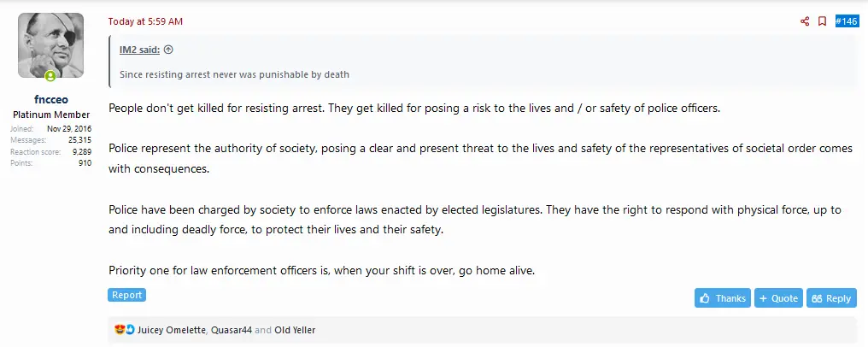The height and width of the screenshot is (347, 868).
Task: Open Quasar44's profile link
Action: [x=231, y=330]
